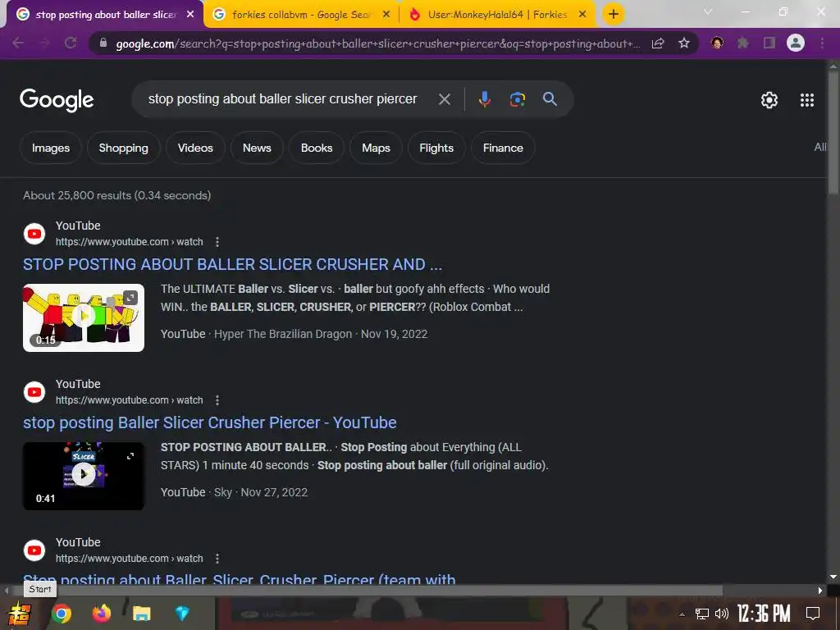Viewport: 840px width, 630px height.
Task: Filter results by Shopping
Action: pyautogui.click(x=123, y=148)
